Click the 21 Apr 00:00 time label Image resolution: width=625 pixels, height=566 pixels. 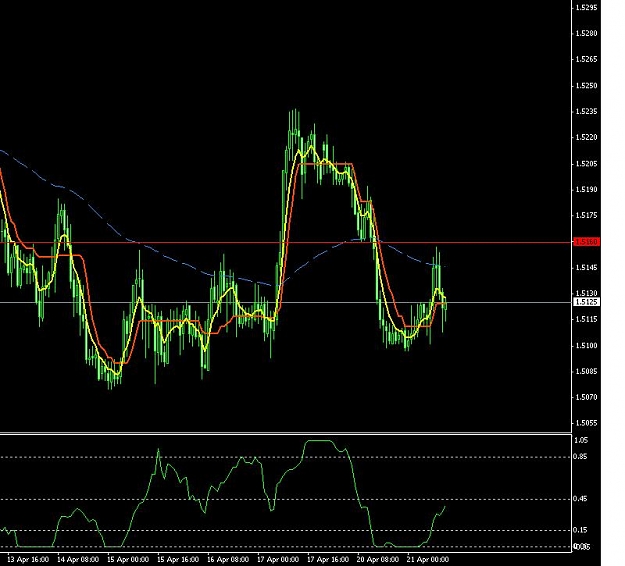pyautogui.click(x=428, y=560)
